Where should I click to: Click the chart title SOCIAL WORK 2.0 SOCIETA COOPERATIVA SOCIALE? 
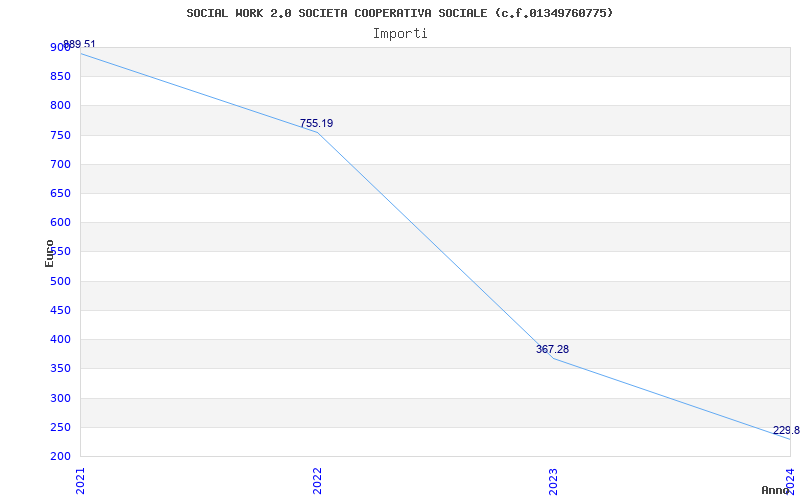pyautogui.click(x=399, y=13)
